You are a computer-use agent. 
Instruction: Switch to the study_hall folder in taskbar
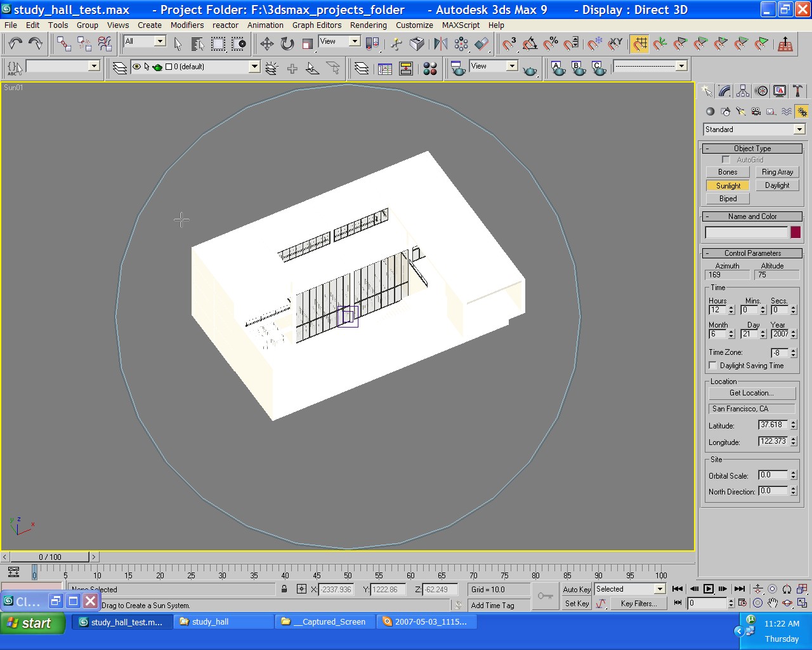pyautogui.click(x=223, y=621)
